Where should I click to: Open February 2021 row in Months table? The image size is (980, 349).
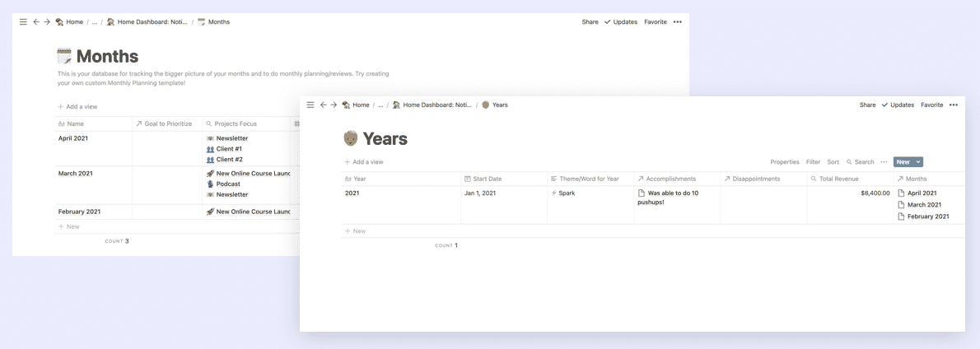tap(79, 212)
